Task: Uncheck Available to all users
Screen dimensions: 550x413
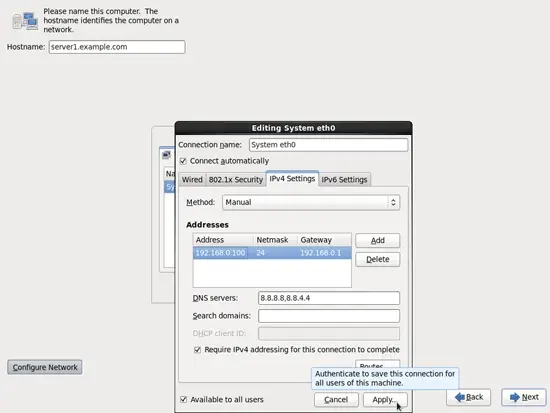Action: click(x=183, y=399)
